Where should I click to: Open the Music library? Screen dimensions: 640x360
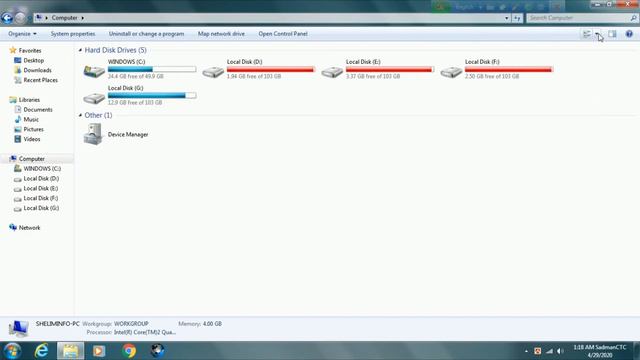click(31, 119)
